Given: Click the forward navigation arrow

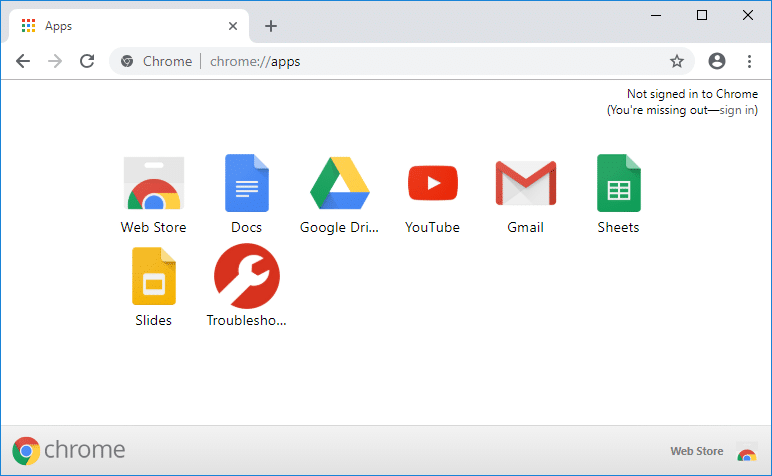Looking at the screenshot, I should 55,61.
